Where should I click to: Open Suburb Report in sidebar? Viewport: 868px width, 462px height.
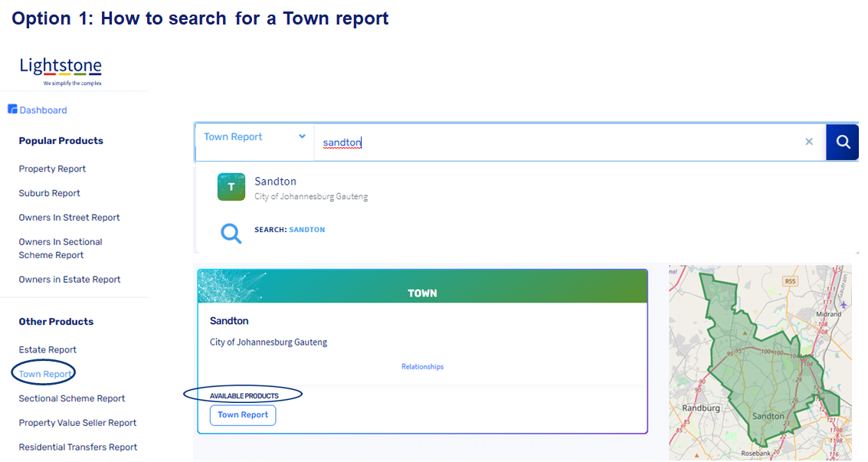point(50,193)
